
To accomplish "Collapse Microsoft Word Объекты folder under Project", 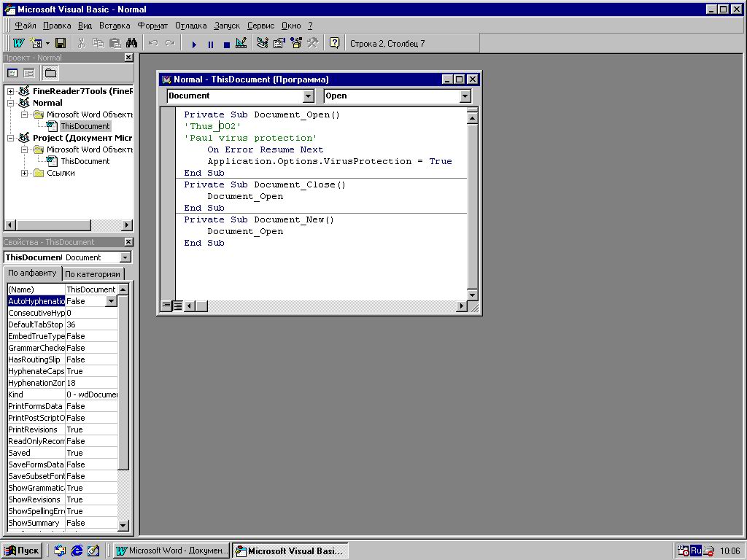I will point(24,149).
